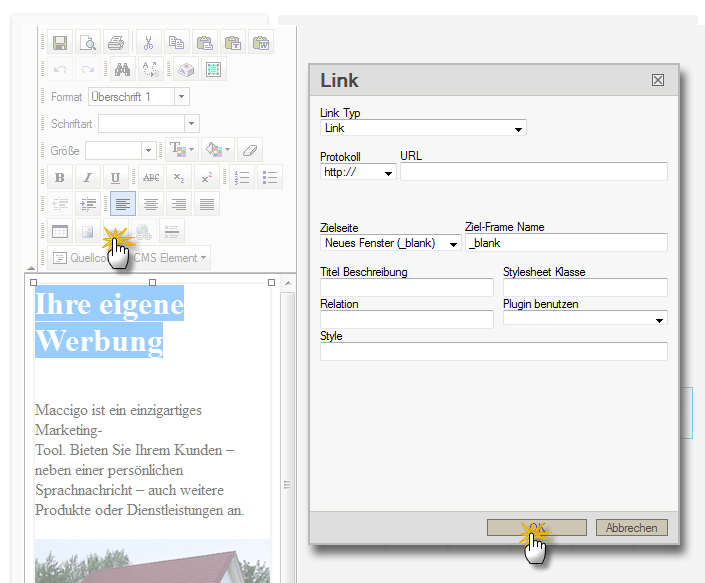Screen dimensions: 705x583
Task: Click the Remove format eraser icon
Action: [x=250, y=150]
